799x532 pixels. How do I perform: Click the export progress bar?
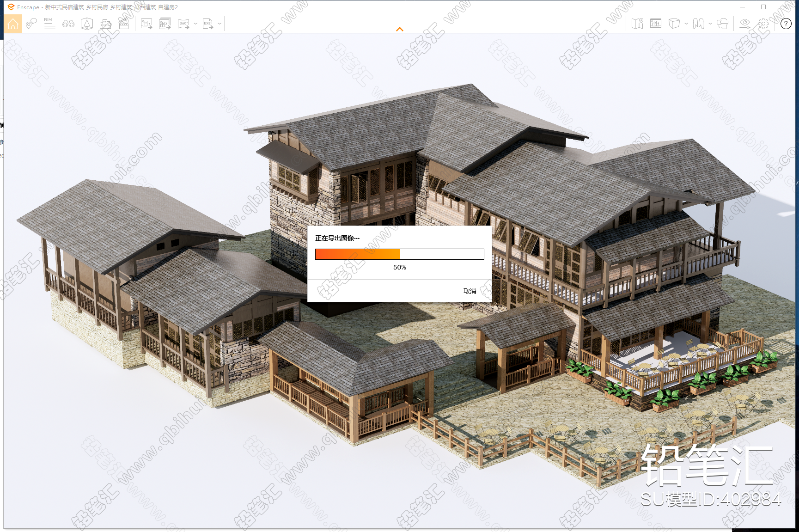point(400,254)
